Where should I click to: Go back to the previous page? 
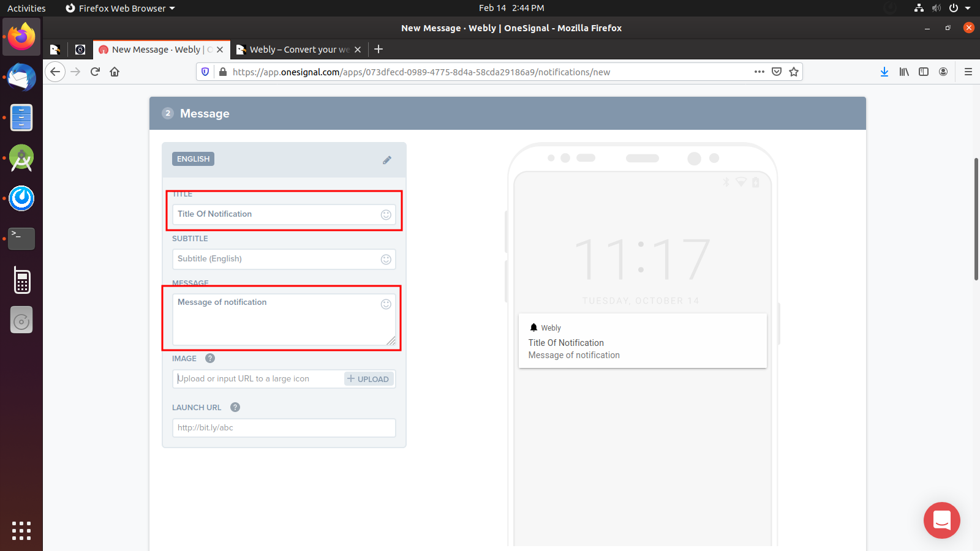55,72
